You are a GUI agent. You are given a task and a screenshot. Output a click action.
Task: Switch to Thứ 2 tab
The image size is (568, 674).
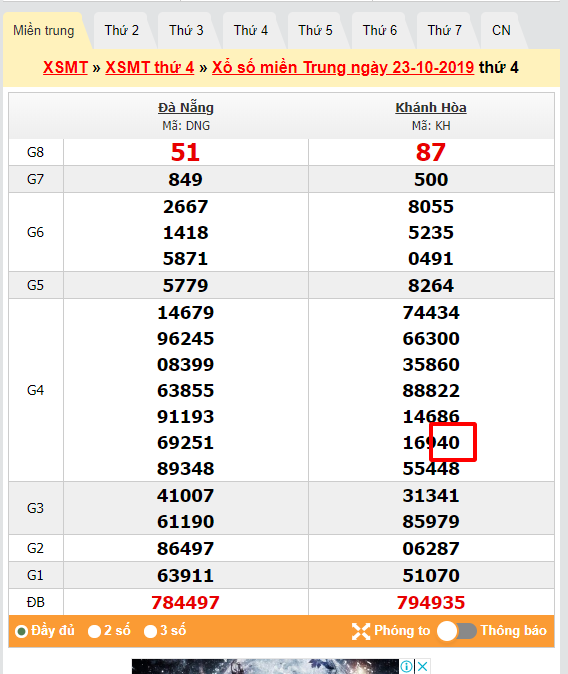[122, 31]
